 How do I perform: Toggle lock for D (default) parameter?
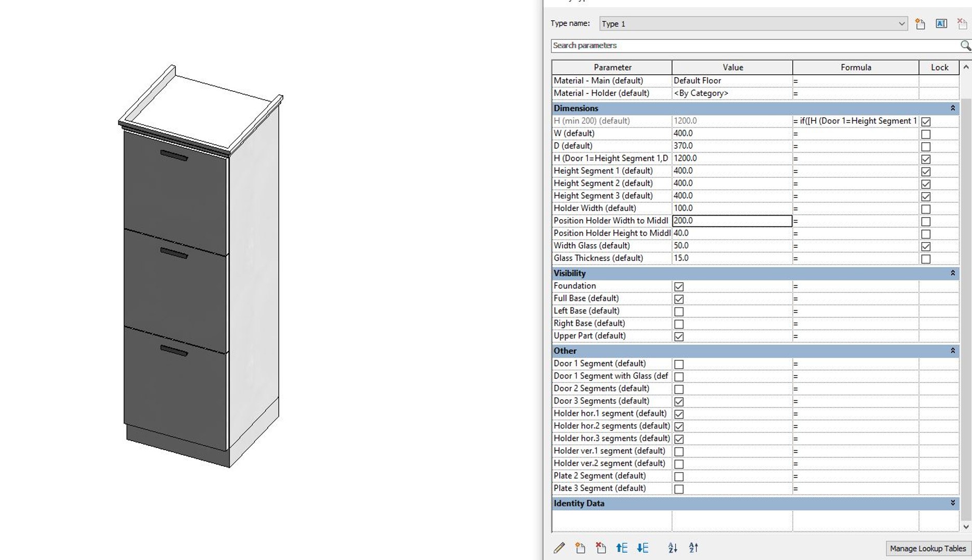[x=926, y=146]
